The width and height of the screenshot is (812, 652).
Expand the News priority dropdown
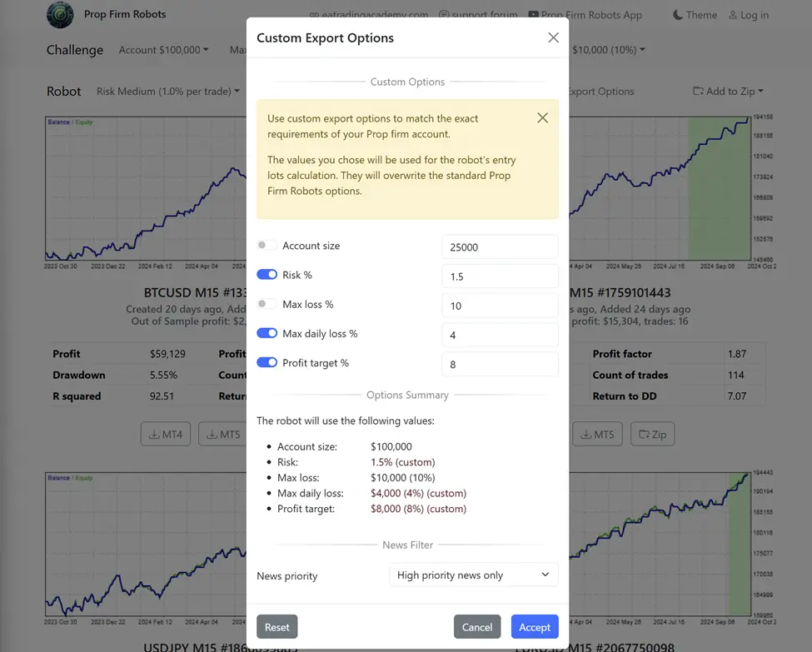tap(473, 575)
